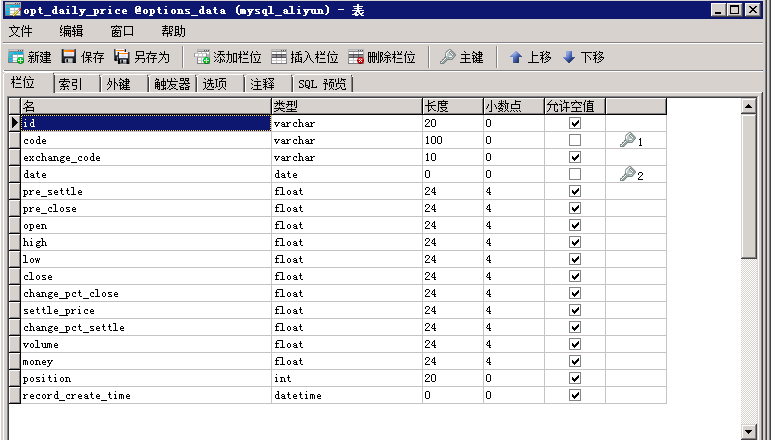Click the 保存 (Save) disk icon
The width and height of the screenshot is (771, 440).
pyautogui.click(x=68, y=57)
